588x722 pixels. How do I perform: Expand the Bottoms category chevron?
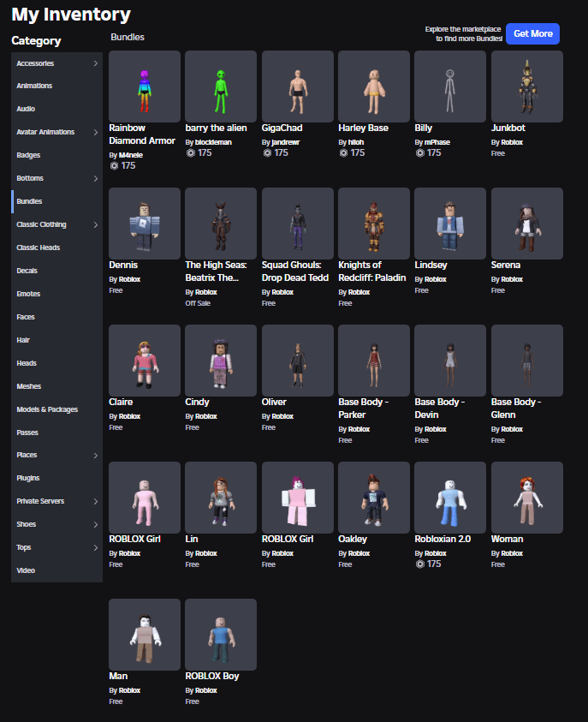click(96, 179)
